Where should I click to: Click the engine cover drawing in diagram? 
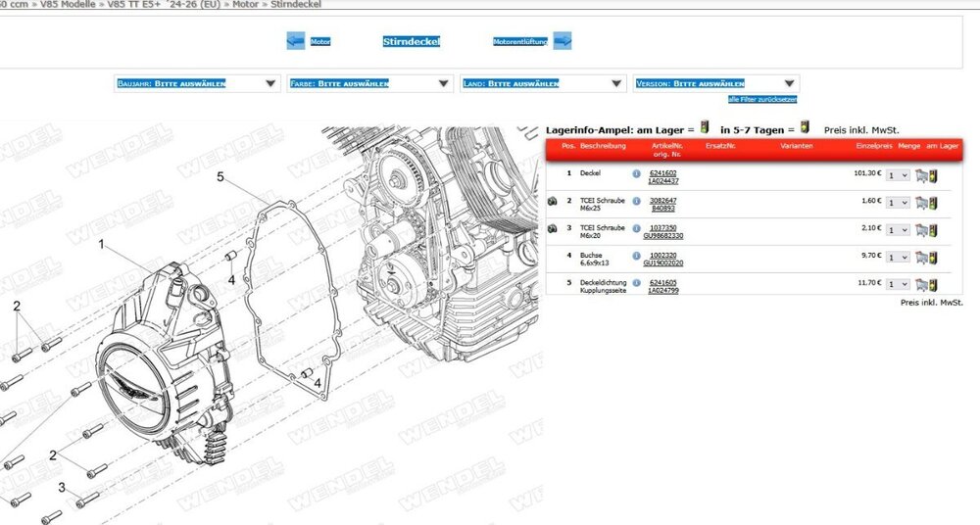pos(166,365)
